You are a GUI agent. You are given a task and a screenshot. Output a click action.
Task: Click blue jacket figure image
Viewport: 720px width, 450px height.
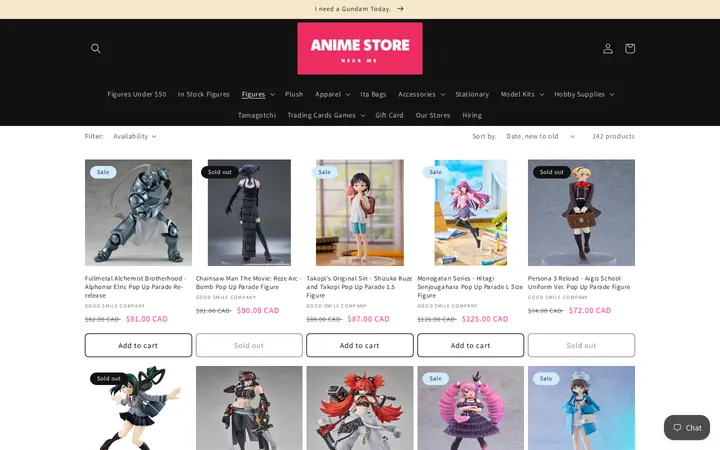pyautogui.click(x=581, y=408)
